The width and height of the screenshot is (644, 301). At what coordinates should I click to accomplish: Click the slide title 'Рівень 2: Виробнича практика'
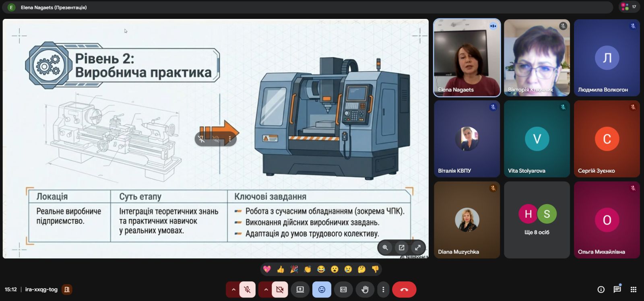pos(143,65)
